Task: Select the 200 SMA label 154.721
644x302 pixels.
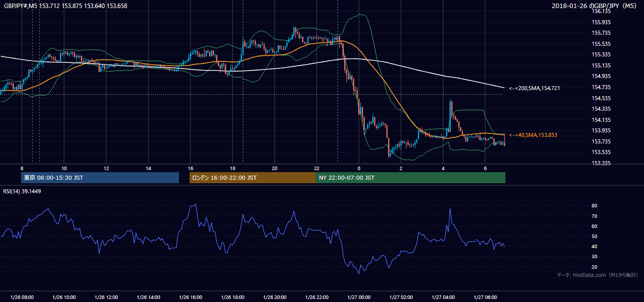Action: pos(534,88)
